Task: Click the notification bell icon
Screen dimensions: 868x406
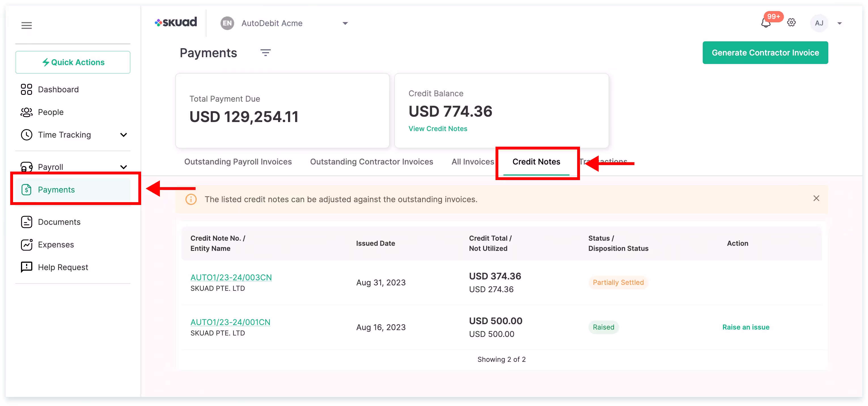Action: pyautogui.click(x=766, y=23)
